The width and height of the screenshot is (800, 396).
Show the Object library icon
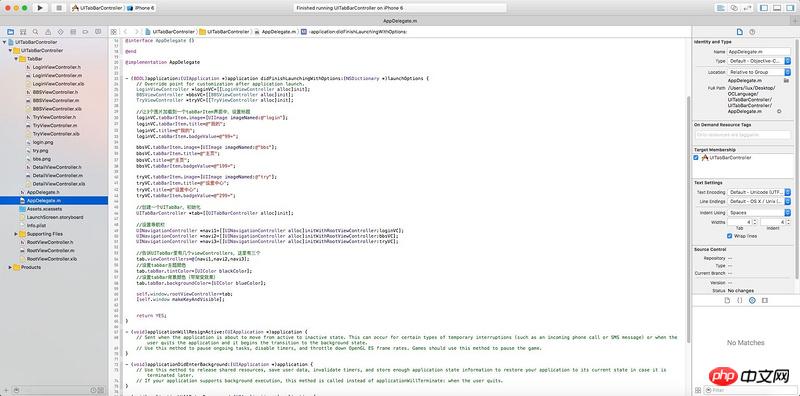click(x=752, y=301)
